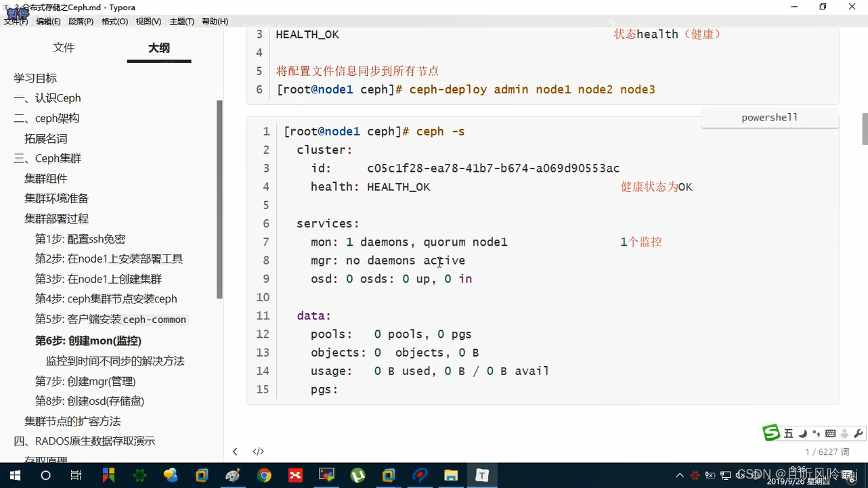Jump to 第1步: 配置ssh免密
Image resolution: width=868 pixels, height=488 pixels.
[x=81, y=239]
